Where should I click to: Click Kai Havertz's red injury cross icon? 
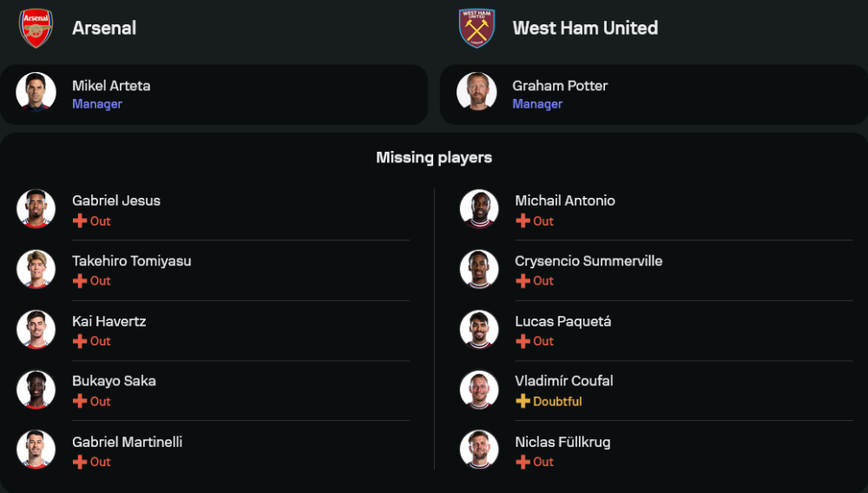click(80, 341)
